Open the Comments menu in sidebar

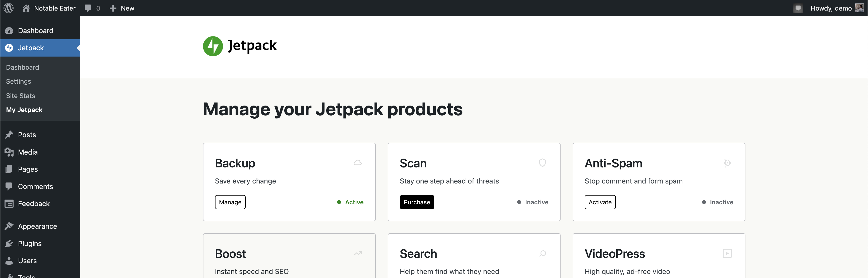tap(40, 186)
